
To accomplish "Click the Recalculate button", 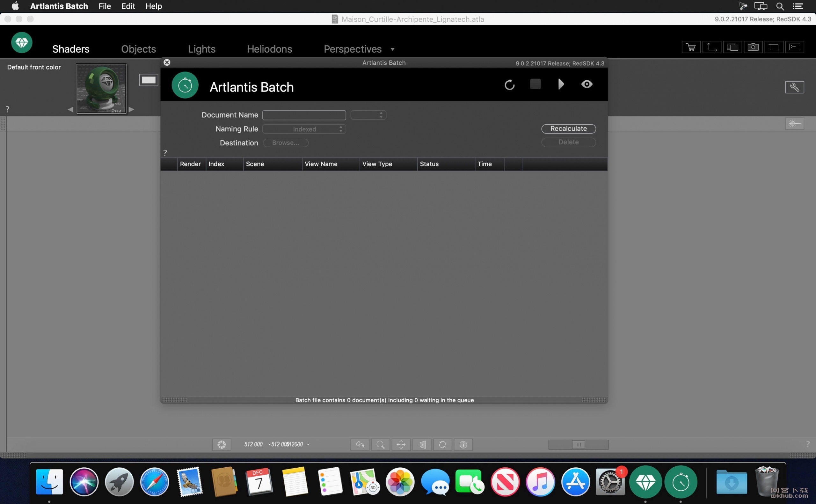I will [568, 129].
